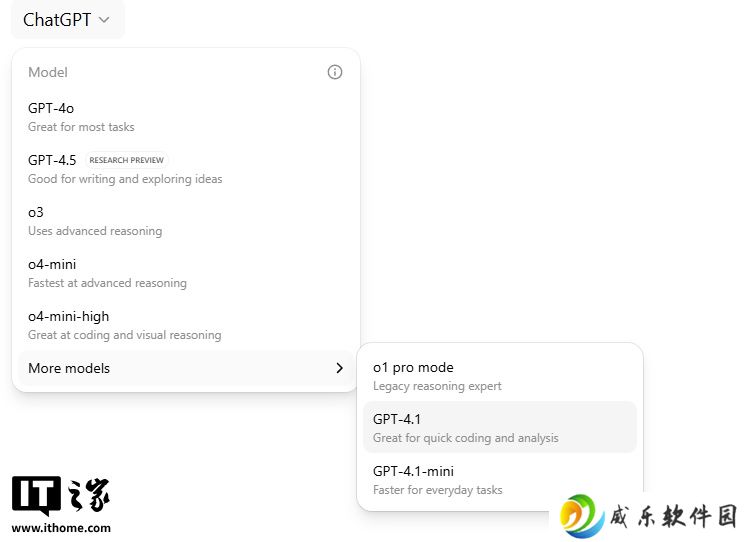The width and height of the screenshot is (749, 542).
Task: Click the 'Good for writing and exploring ideas' text
Action: [x=125, y=179]
